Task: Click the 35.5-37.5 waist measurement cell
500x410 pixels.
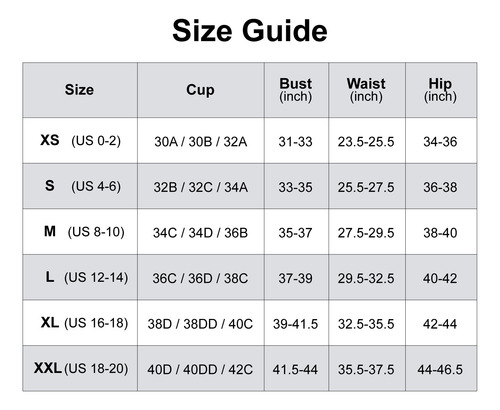Action: 367,369
